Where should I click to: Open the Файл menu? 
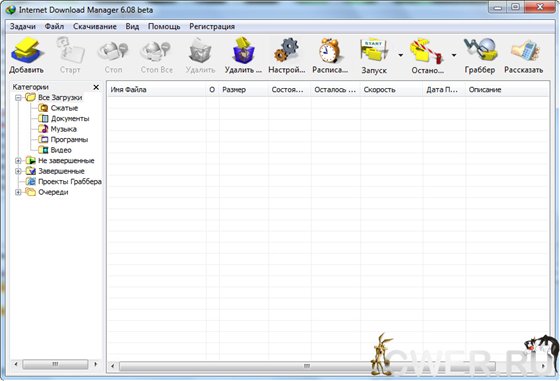54,26
